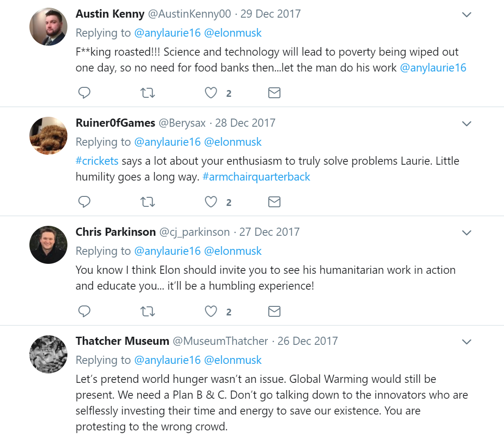Open the #crickets hashtag

pyautogui.click(x=97, y=161)
